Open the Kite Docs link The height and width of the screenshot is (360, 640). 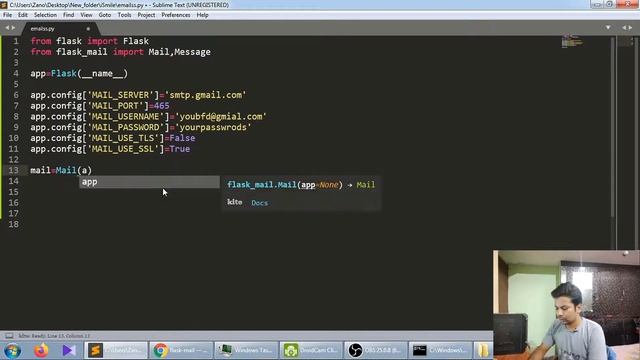click(x=260, y=203)
